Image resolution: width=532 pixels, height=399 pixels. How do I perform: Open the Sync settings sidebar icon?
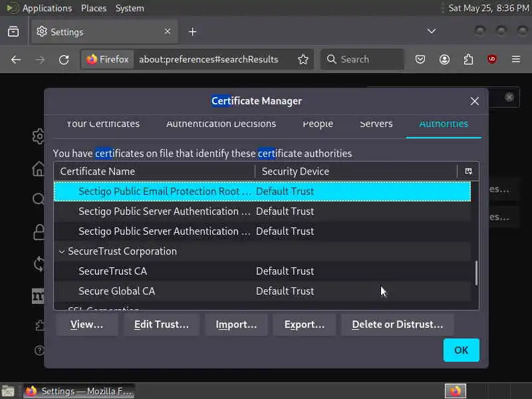tap(39, 264)
